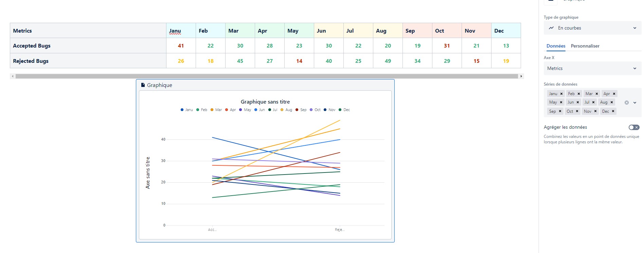Expand the Séries de données dropdown

pos(635,103)
